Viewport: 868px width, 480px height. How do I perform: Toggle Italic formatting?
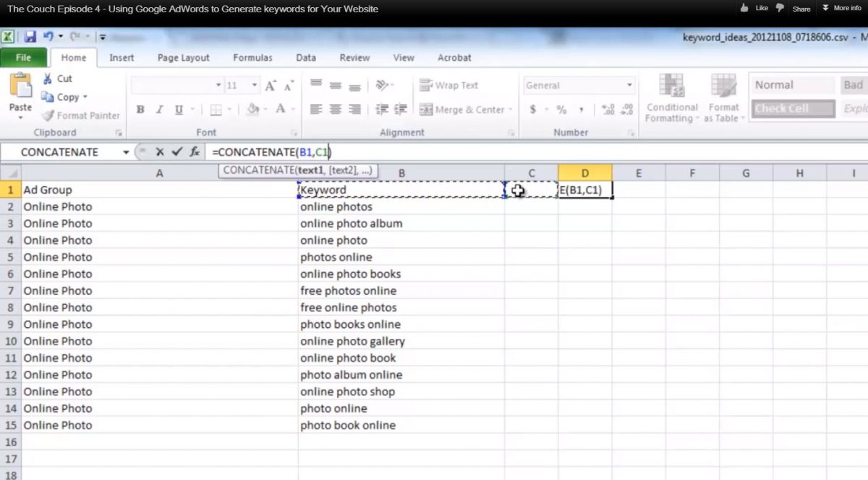point(159,110)
